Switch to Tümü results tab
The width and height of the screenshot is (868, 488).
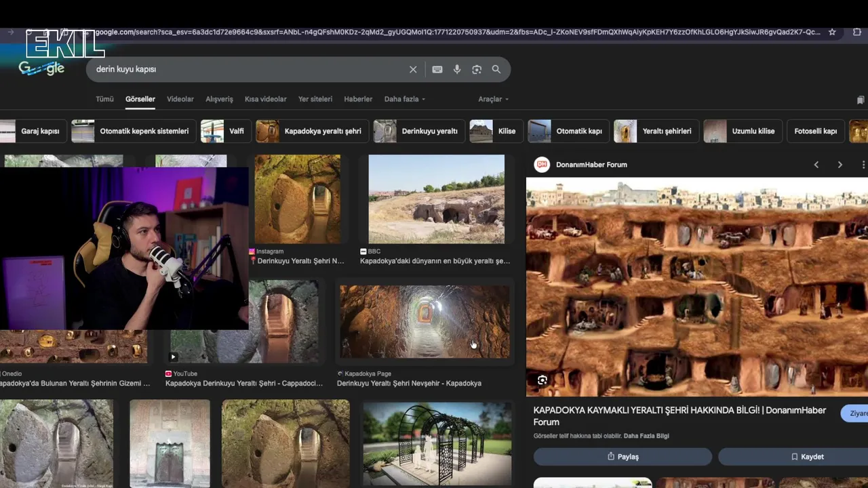pos(104,99)
